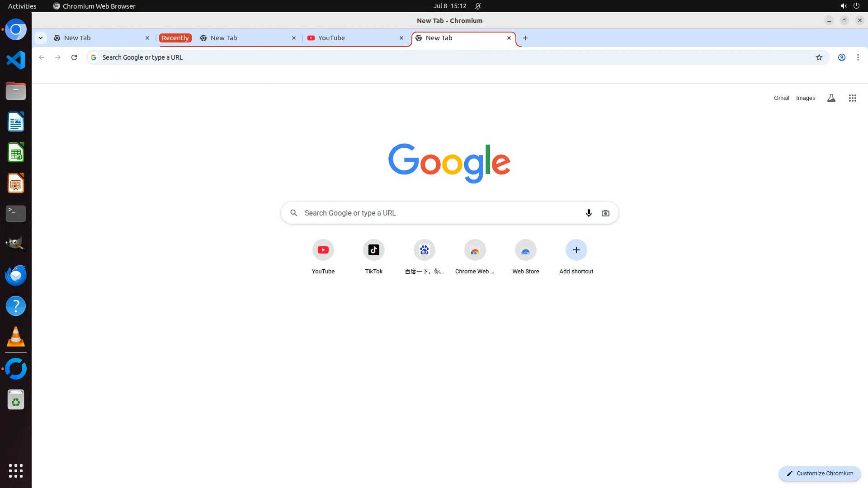Click the voice search microphone icon

pos(589,213)
